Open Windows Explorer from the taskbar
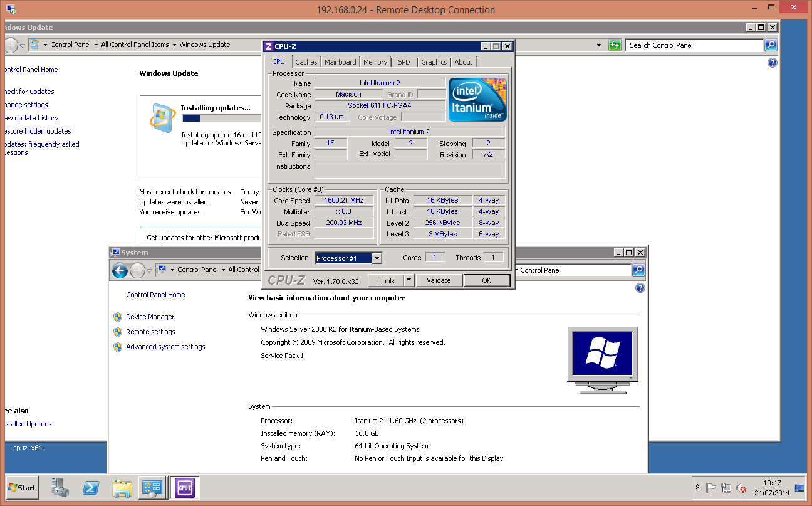Image resolution: width=812 pixels, height=506 pixels. click(123, 487)
